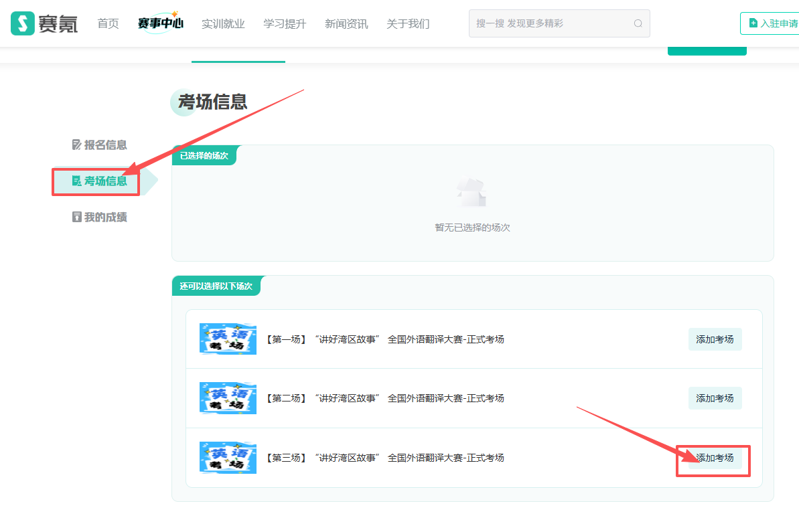Click the search magnifier icon
This screenshot has height=532, width=799.
[x=638, y=23]
